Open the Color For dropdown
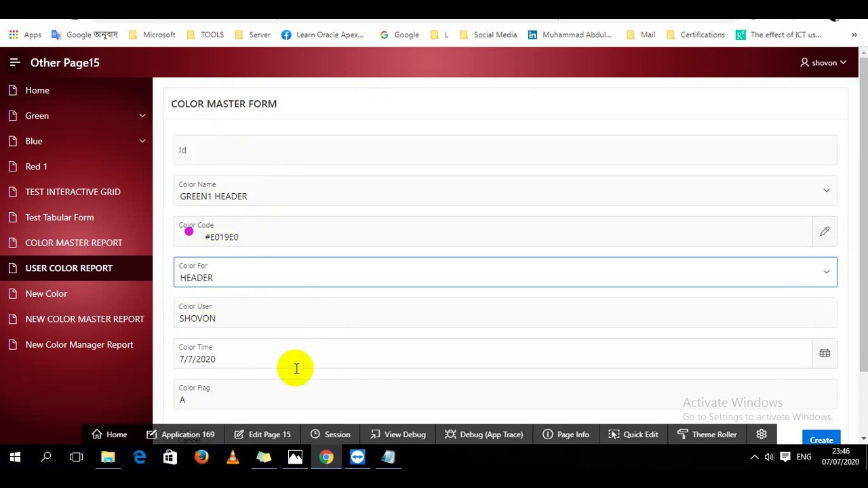Image resolution: width=868 pixels, height=488 pixels. pyautogui.click(x=505, y=272)
